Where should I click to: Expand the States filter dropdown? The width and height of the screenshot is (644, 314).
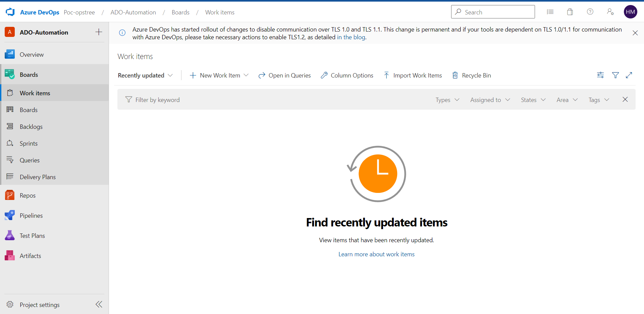[533, 100]
